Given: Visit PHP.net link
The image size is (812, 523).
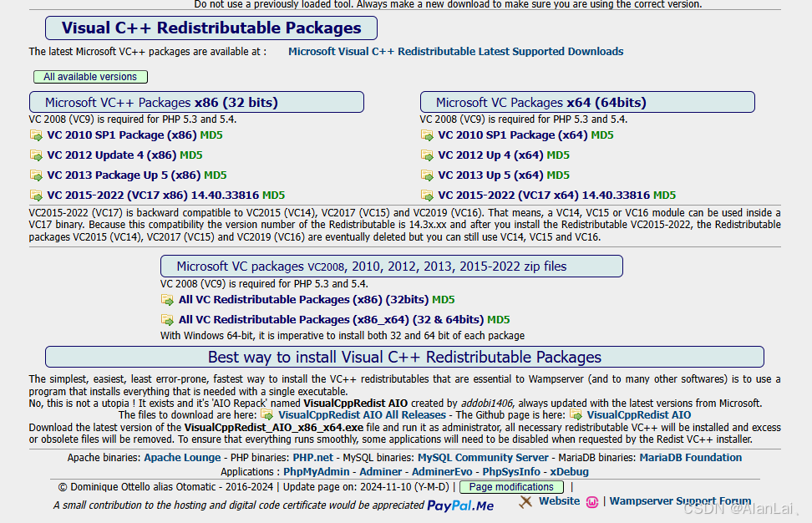Looking at the screenshot, I should click(312, 458).
